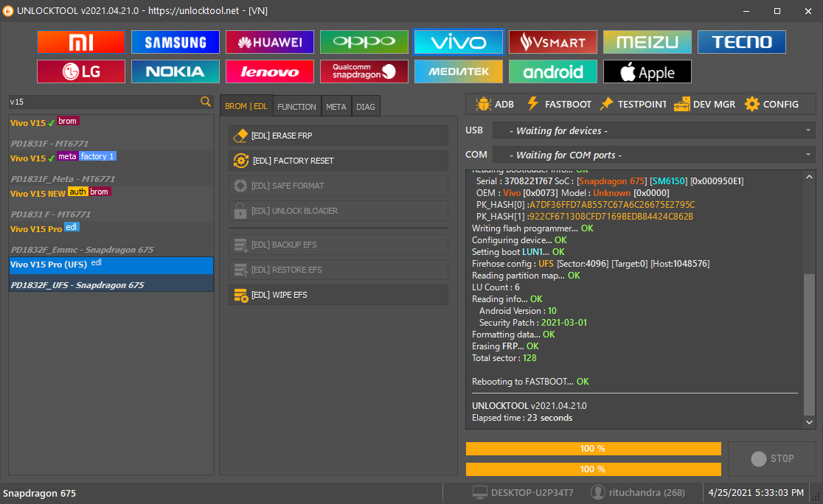Select the Meizu brand logo
Viewport: 823px width, 504px height.
pyautogui.click(x=647, y=42)
